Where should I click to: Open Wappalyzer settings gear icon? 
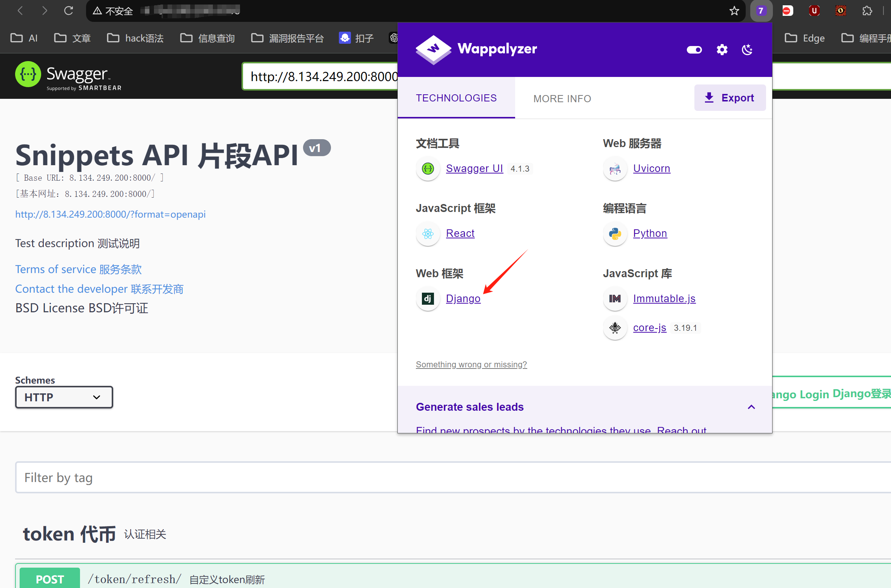click(722, 49)
